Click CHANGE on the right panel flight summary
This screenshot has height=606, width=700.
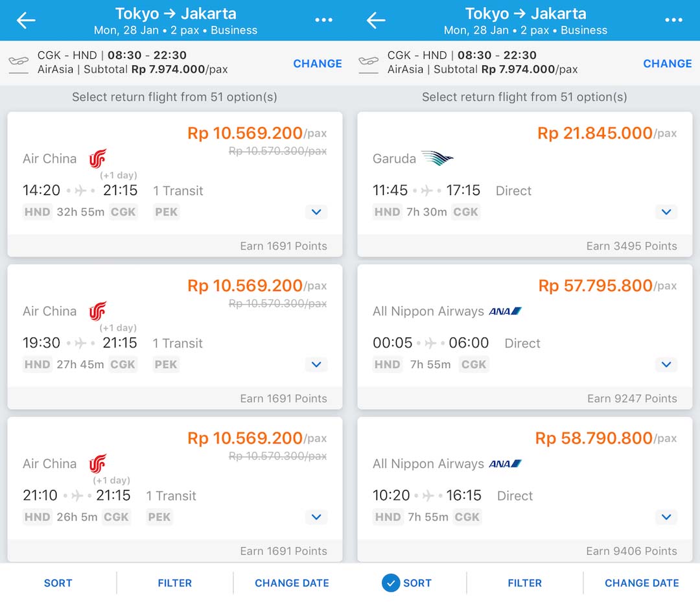pos(668,64)
